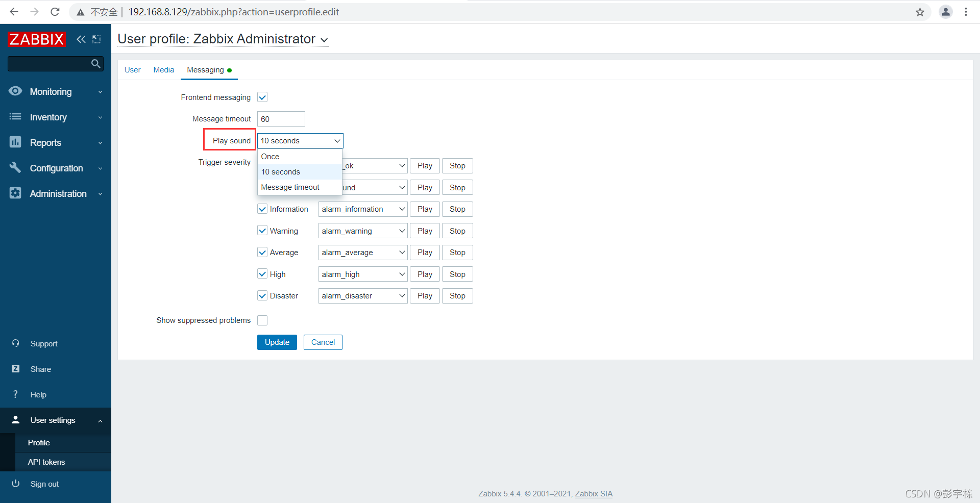Enable Show suppressed problems checkbox
The height and width of the screenshot is (503, 980).
tap(262, 320)
